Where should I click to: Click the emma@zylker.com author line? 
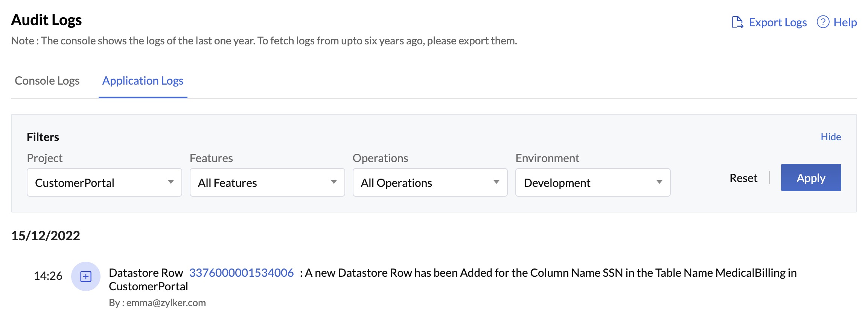point(157,303)
